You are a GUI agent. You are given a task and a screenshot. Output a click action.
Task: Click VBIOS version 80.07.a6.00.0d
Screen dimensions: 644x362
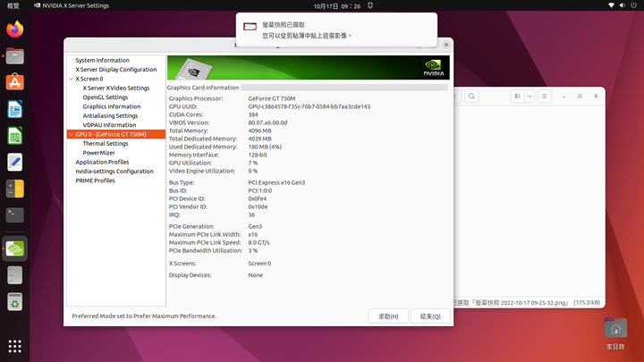[x=267, y=122]
